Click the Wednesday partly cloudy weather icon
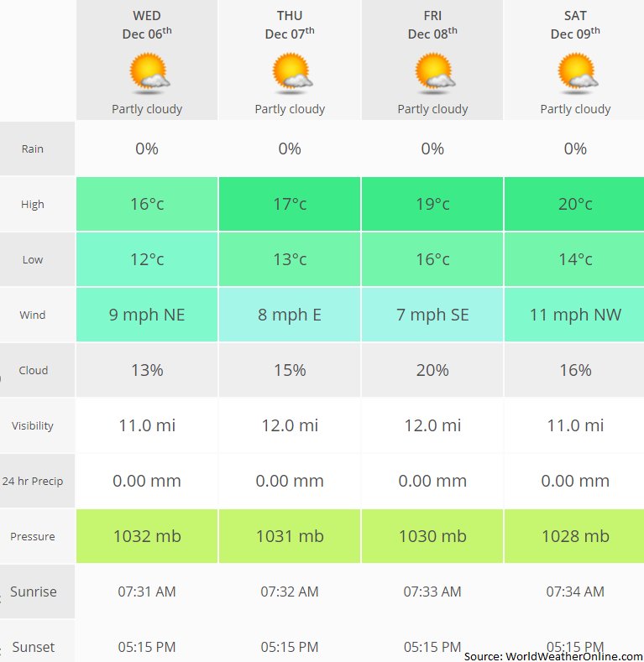This screenshot has width=644, height=662. pos(149,73)
